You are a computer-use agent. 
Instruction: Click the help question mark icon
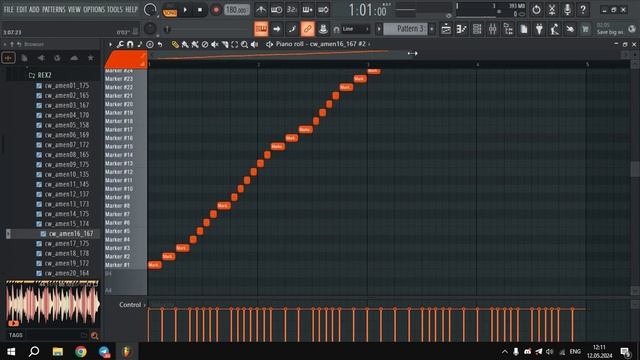tap(583, 9)
